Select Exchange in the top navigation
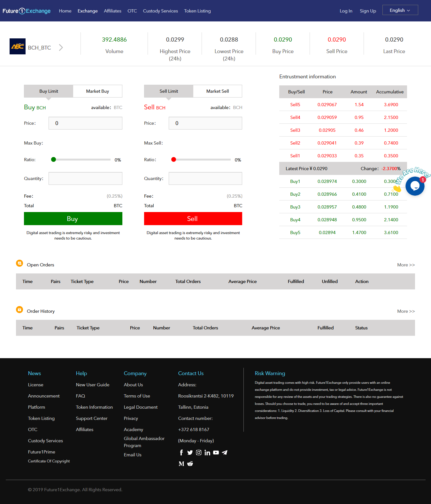This screenshot has height=504, width=431. coord(88,11)
